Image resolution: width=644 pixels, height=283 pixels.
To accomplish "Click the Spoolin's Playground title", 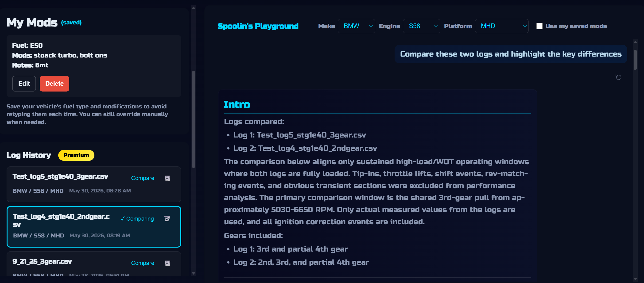I will [258, 26].
